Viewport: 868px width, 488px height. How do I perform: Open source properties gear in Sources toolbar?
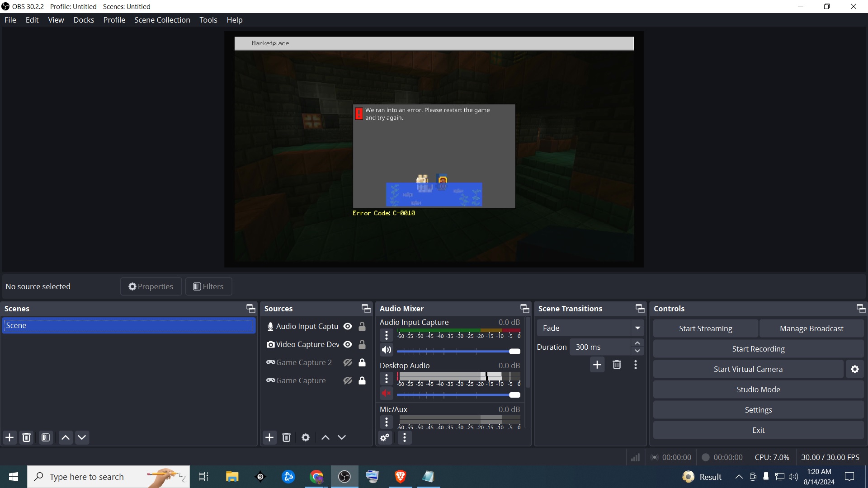306,437
